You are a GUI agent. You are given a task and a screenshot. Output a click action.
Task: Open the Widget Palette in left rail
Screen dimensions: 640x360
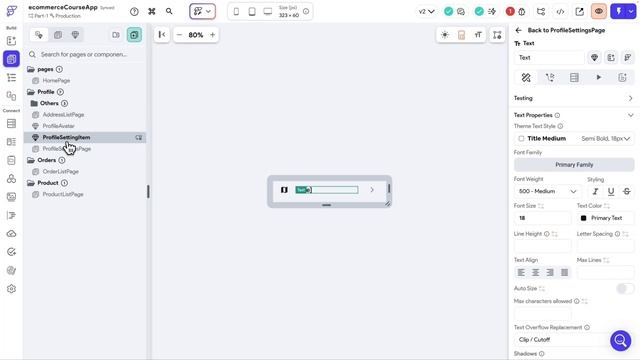[11, 41]
